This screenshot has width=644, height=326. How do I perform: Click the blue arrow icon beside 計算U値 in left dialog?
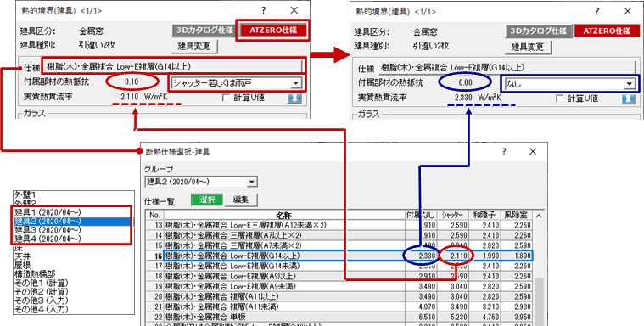coord(294,98)
